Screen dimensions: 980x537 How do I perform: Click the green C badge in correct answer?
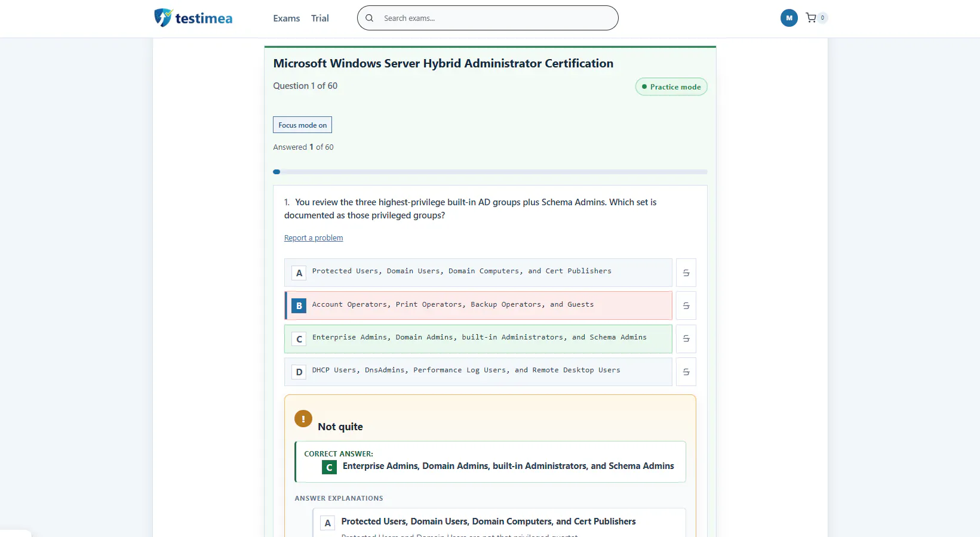point(329,467)
